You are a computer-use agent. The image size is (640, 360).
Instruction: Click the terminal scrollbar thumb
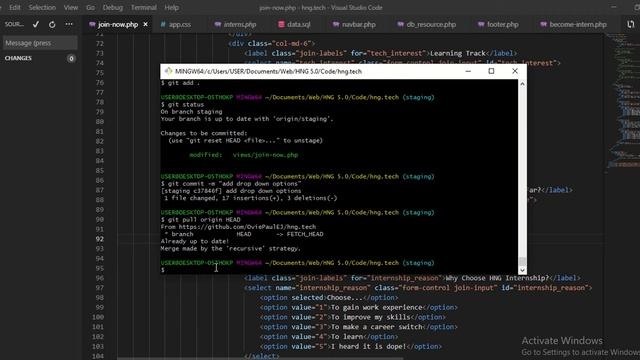[x=522, y=261]
